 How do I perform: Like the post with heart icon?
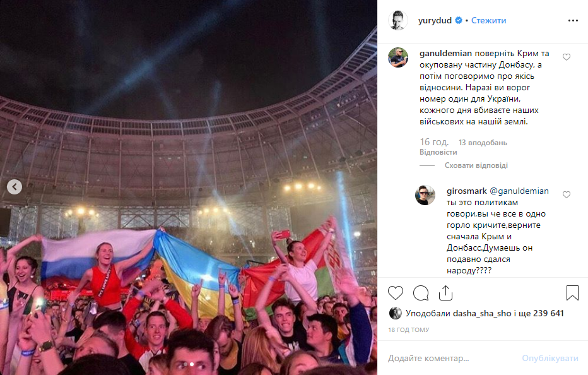pos(395,293)
